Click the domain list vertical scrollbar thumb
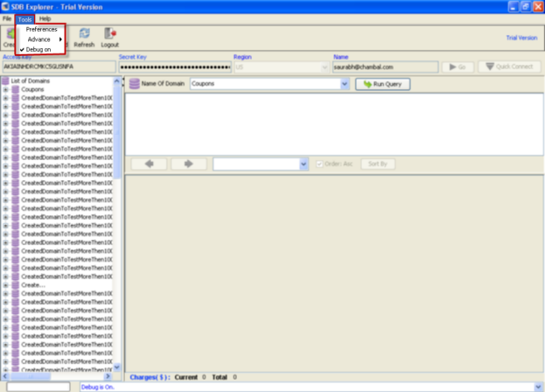 click(117, 132)
